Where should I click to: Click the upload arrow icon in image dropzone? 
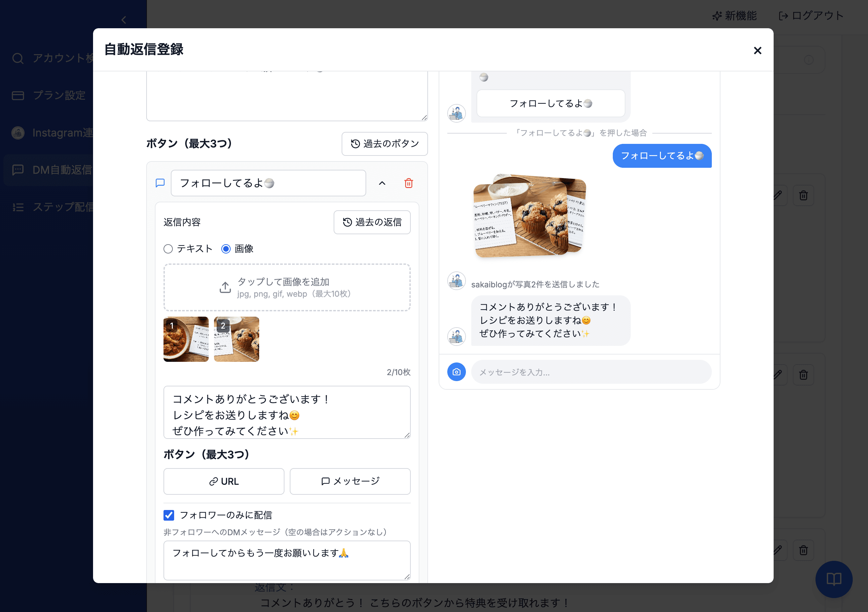pyautogui.click(x=225, y=288)
